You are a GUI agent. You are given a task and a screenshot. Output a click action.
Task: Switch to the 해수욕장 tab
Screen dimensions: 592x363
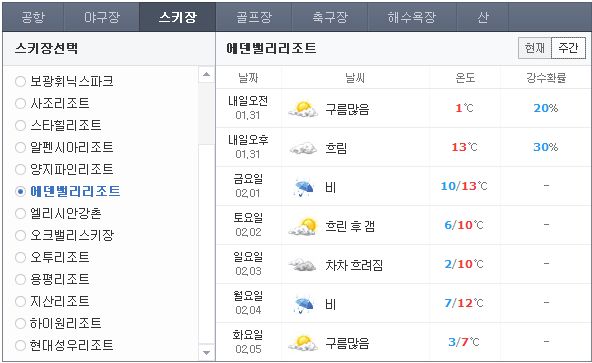pos(412,17)
